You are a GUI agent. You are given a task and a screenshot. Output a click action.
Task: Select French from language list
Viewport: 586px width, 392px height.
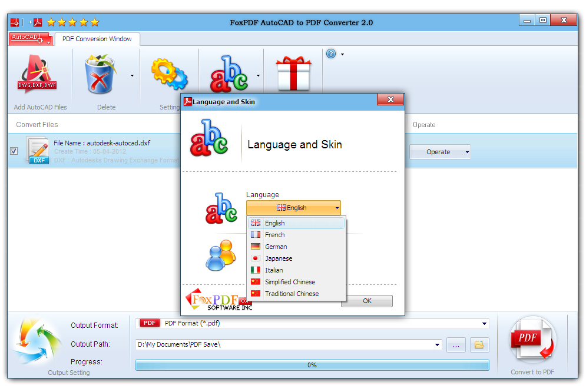point(296,235)
